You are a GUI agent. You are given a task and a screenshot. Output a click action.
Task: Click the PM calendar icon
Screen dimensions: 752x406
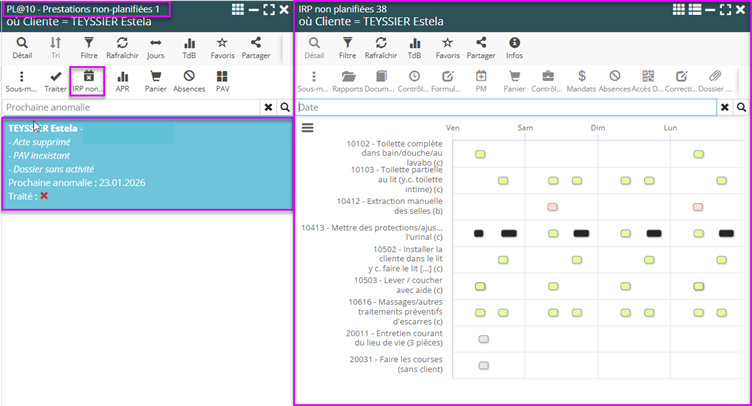coord(481,81)
